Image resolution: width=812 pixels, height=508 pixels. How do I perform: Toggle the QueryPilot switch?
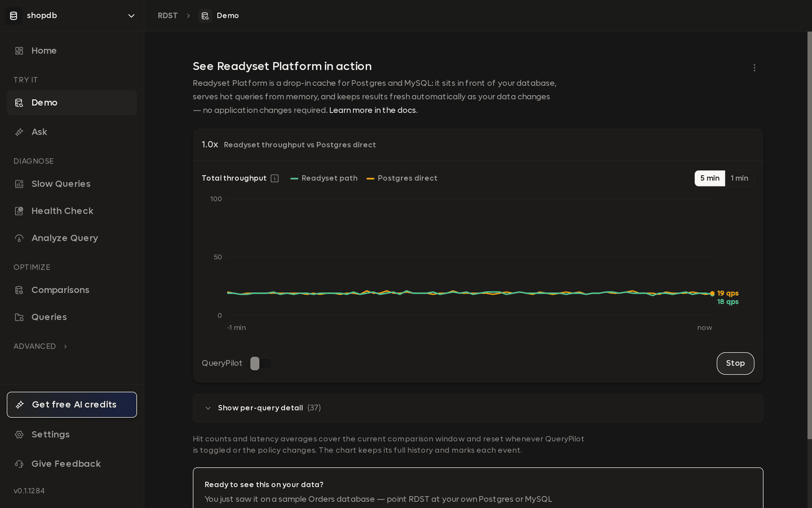261,364
